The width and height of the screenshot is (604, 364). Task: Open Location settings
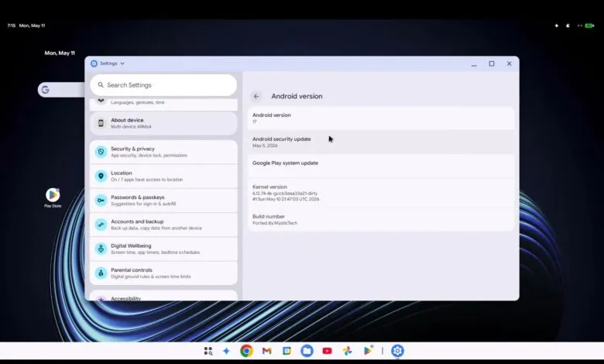tap(163, 176)
